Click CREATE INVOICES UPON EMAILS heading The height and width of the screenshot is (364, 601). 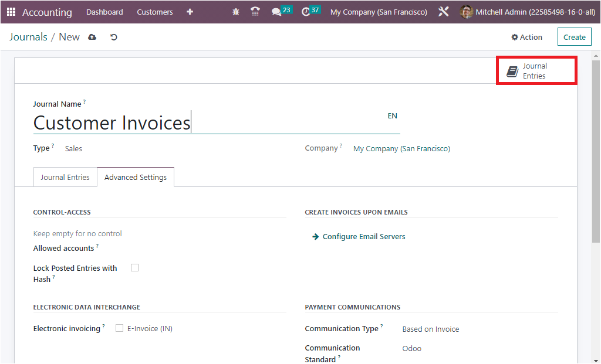pos(356,212)
